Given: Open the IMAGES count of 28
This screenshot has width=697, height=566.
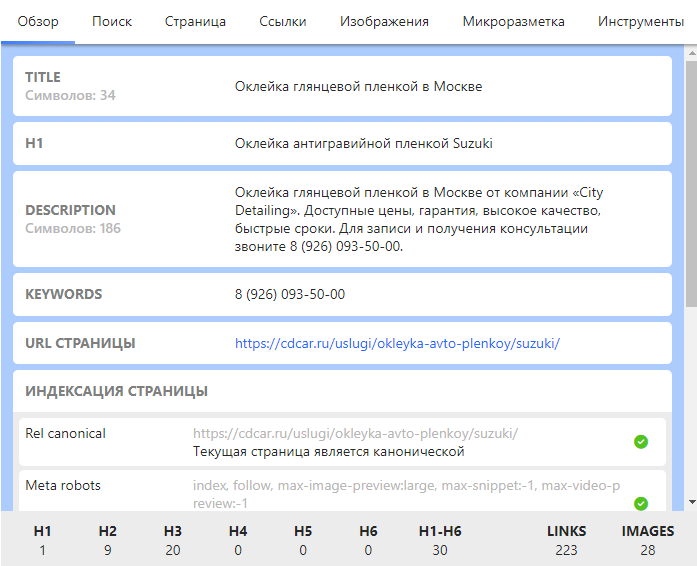Looking at the screenshot, I should coord(648,540).
